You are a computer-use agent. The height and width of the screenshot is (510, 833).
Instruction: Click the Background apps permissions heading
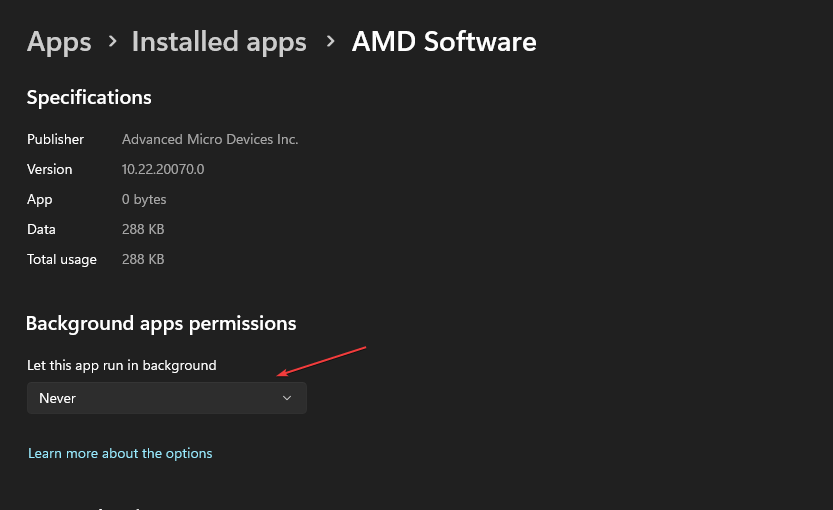pos(161,323)
